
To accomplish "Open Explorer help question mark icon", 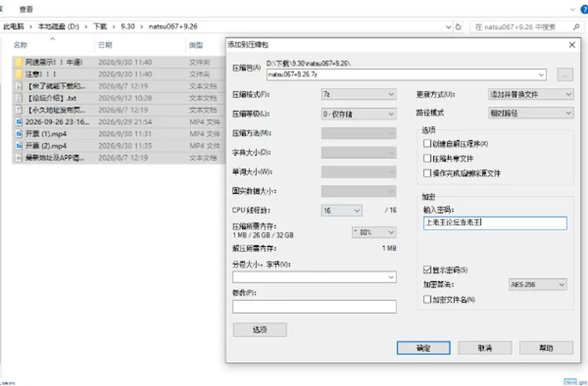I will point(584,10).
